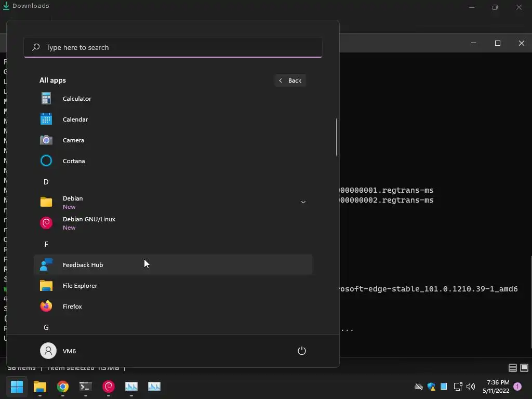532x399 pixels.
Task: Open the second monitor graph taskbar icon
Action: 154,386
